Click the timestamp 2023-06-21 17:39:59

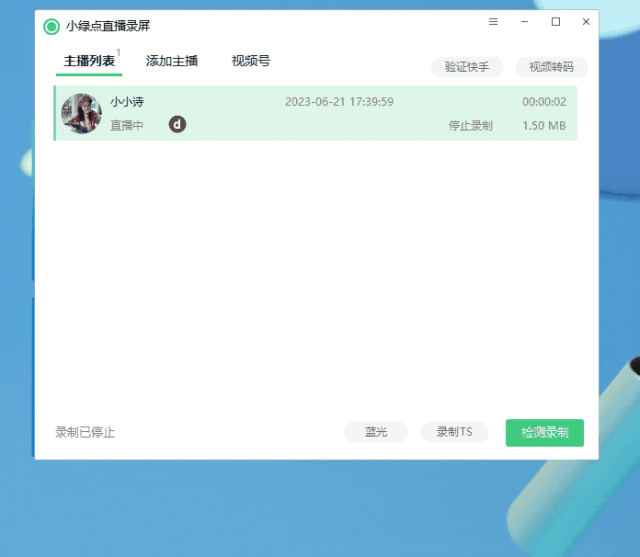(x=339, y=102)
